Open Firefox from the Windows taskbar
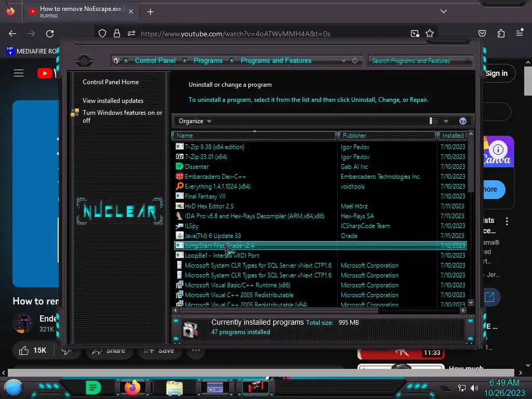The width and height of the screenshot is (532, 399). coord(132,387)
